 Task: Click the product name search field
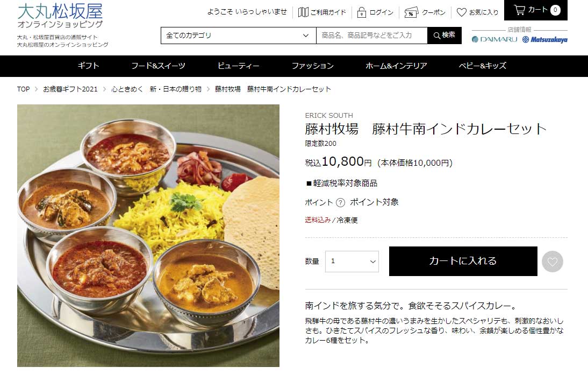point(371,36)
